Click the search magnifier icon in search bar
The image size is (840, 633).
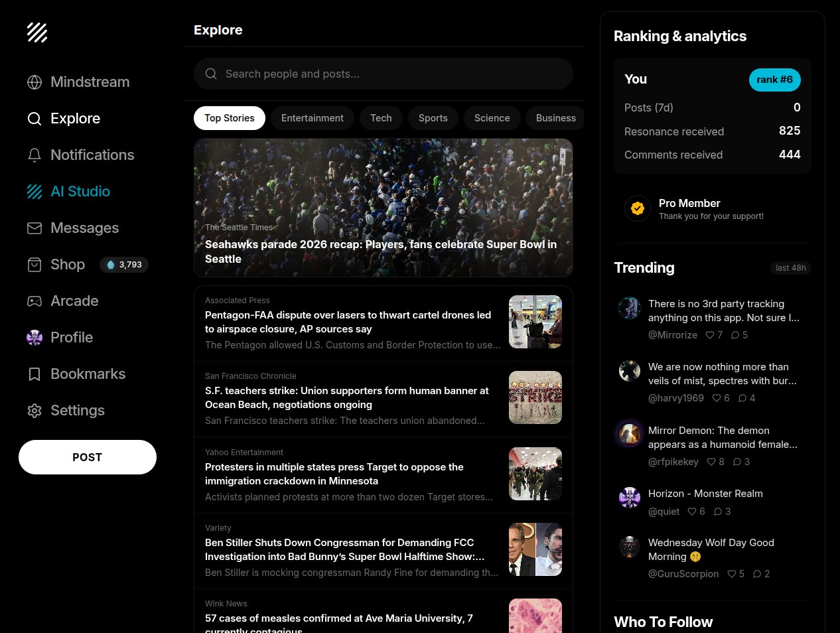click(211, 74)
